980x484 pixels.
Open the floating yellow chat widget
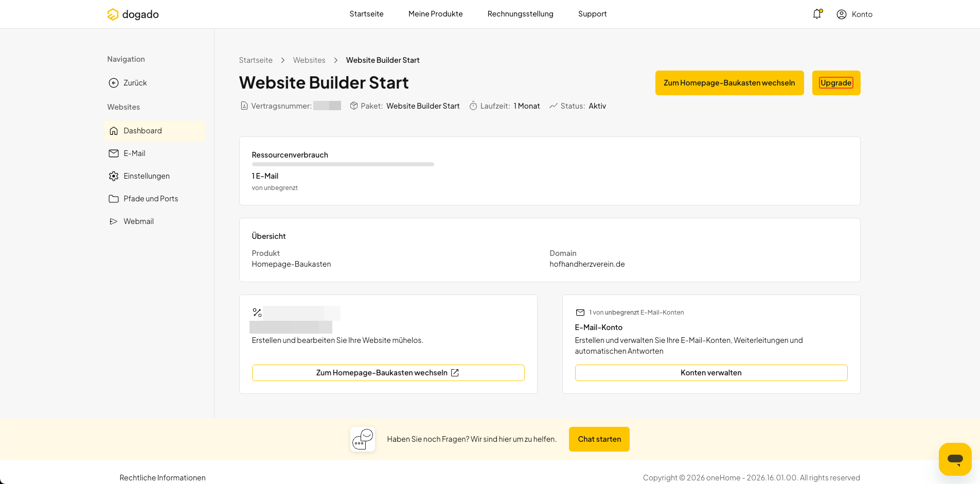click(955, 459)
